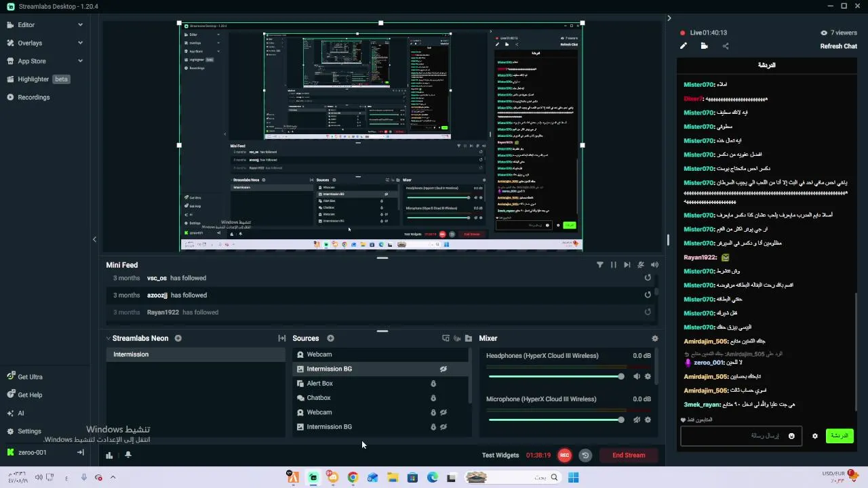Skip the current alert in Mini Feed
The width and height of the screenshot is (868, 488).
(x=627, y=265)
